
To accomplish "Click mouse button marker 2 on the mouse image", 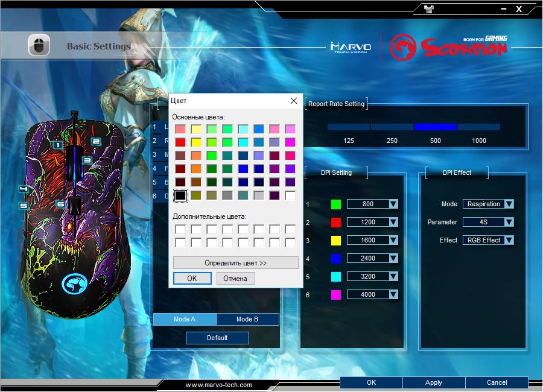I will coord(95,141).
